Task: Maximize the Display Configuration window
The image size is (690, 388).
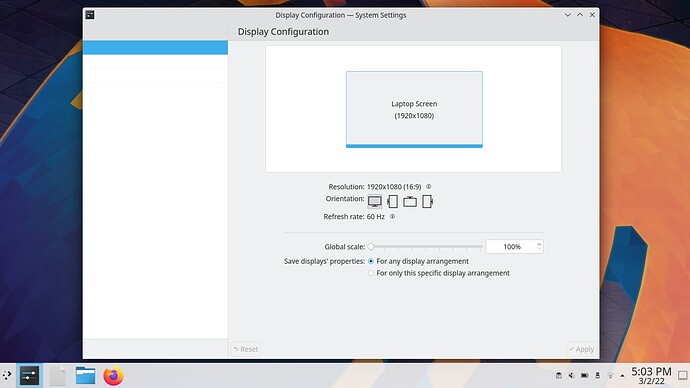Action: (x=580, y=15)
